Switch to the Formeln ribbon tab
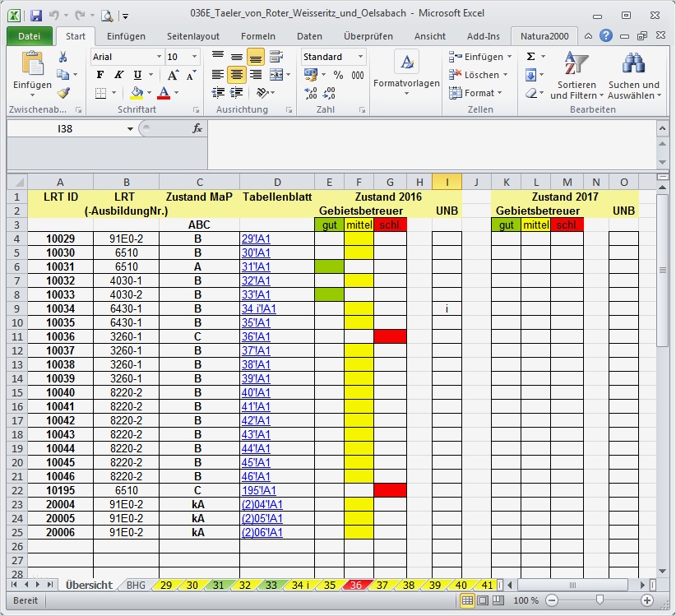The image size is (676, 616). 257,36
